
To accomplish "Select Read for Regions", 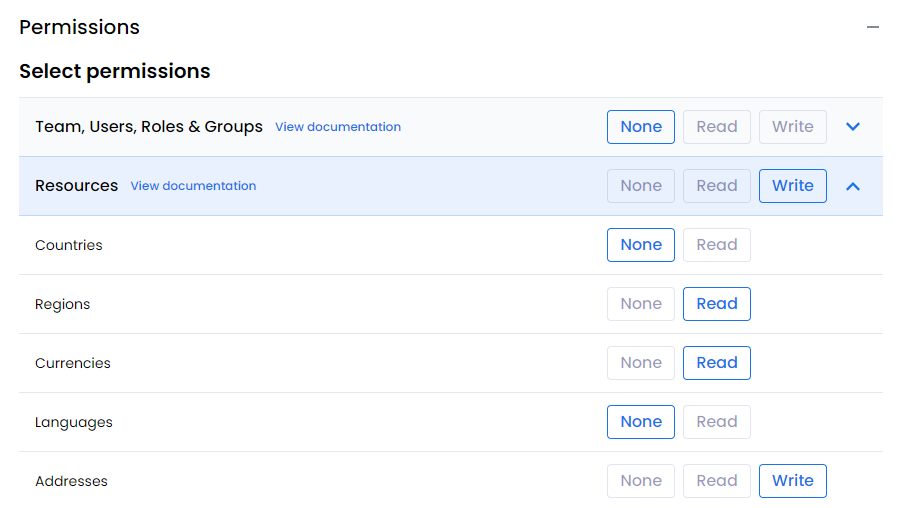I will click(x=717, y=304).
